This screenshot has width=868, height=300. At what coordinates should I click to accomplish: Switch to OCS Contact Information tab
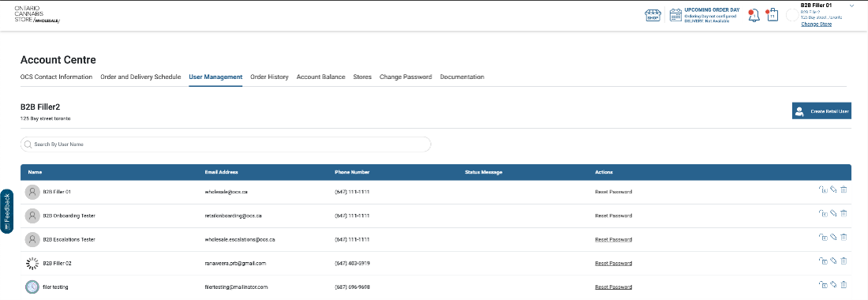click(x=57, y=77)
